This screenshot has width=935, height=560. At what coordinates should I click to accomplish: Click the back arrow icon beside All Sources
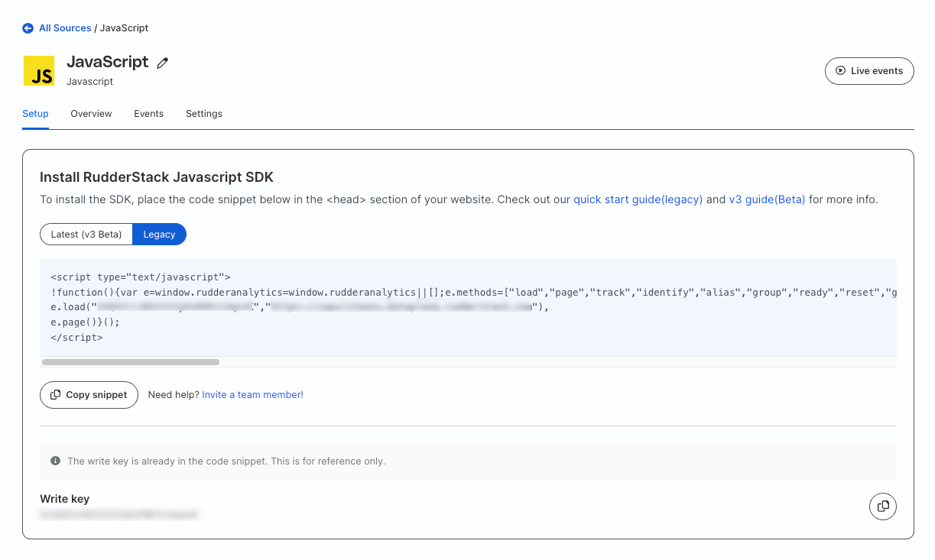pos(28,28)
